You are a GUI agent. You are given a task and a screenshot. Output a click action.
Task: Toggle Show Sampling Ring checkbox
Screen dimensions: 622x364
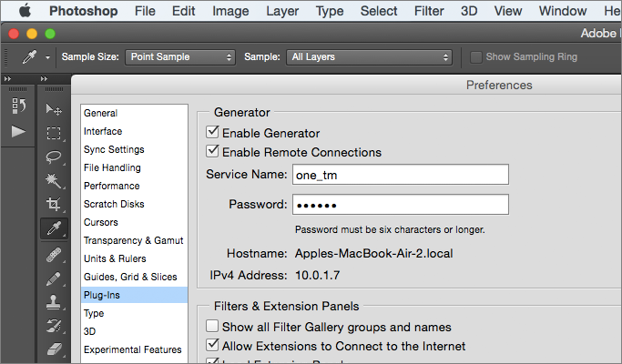[x=475, y=57]
